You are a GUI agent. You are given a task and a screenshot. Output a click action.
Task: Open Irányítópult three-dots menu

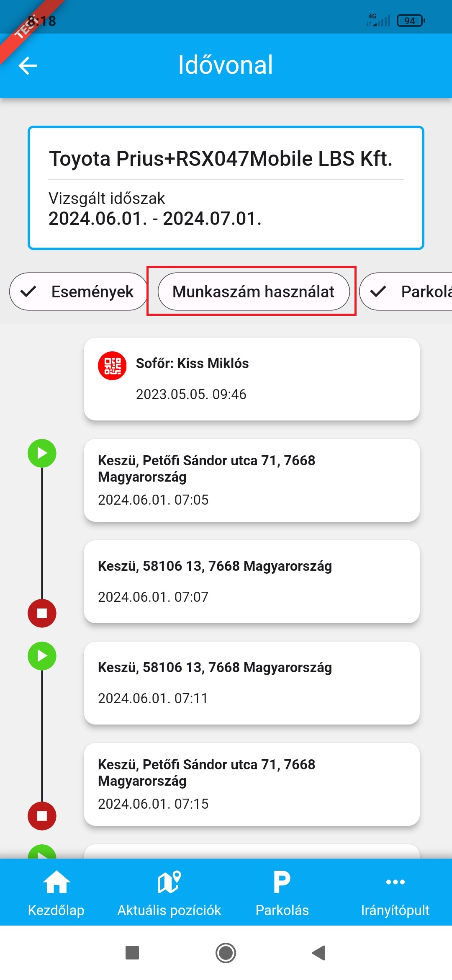tap(395, 892)
